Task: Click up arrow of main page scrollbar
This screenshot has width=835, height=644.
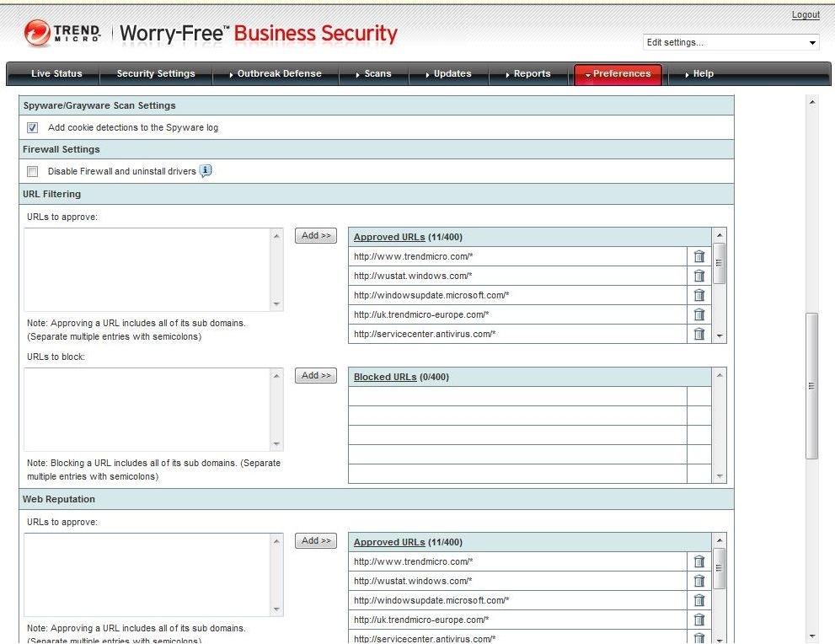Action: tap(812, 102)
